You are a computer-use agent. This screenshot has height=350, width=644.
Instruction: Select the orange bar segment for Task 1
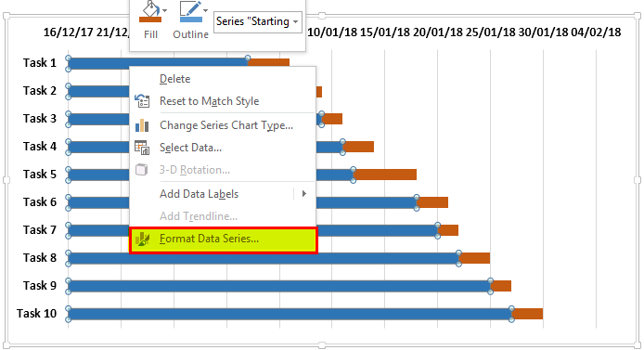(268, 62)
